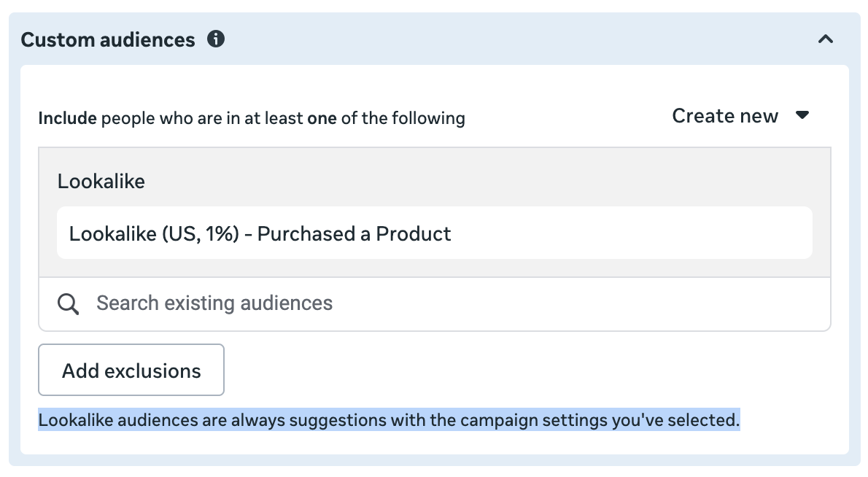
Task: Click the info icon beside Custom audiences
Action: click(216, 39)
